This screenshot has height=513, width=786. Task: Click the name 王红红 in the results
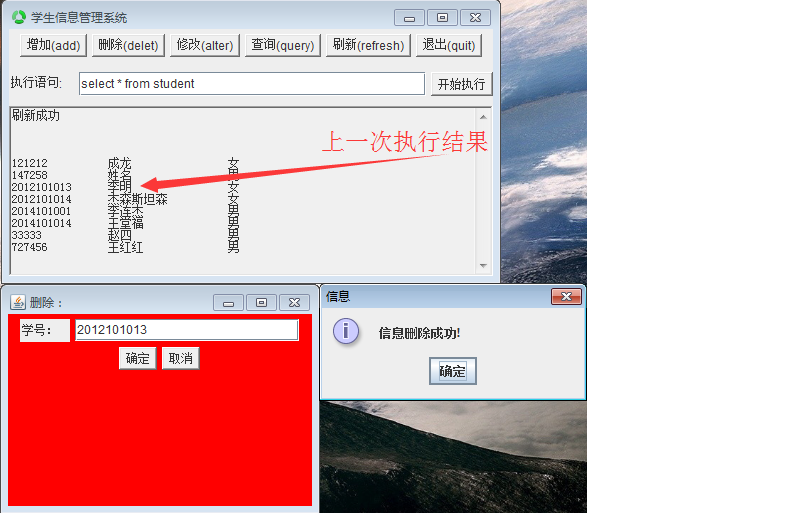[x=125, y=248]
